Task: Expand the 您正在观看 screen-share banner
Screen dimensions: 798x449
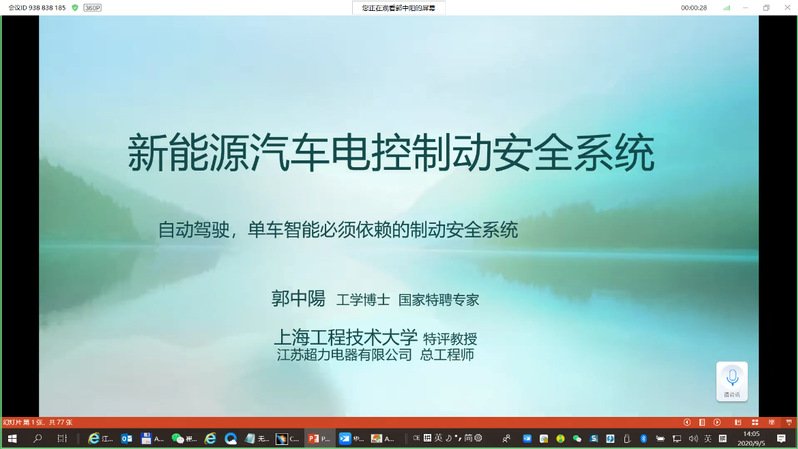Action: [x=399, y=7]
